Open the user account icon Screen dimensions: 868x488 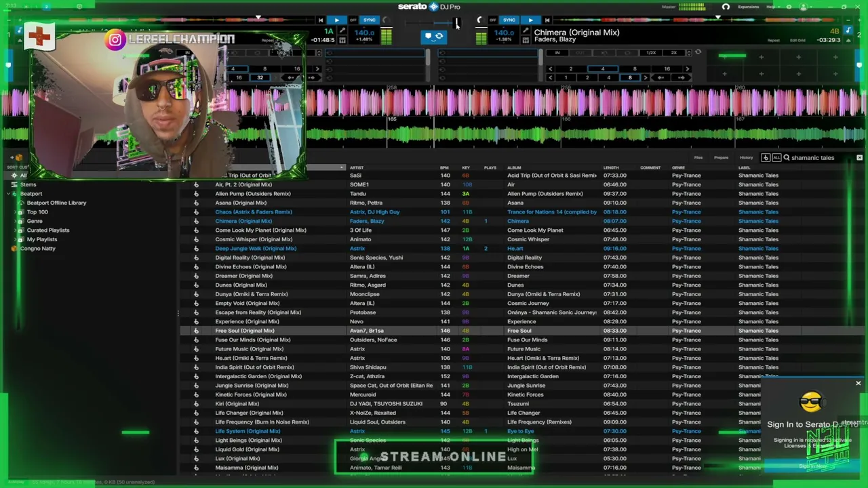[x=804, y=7]
